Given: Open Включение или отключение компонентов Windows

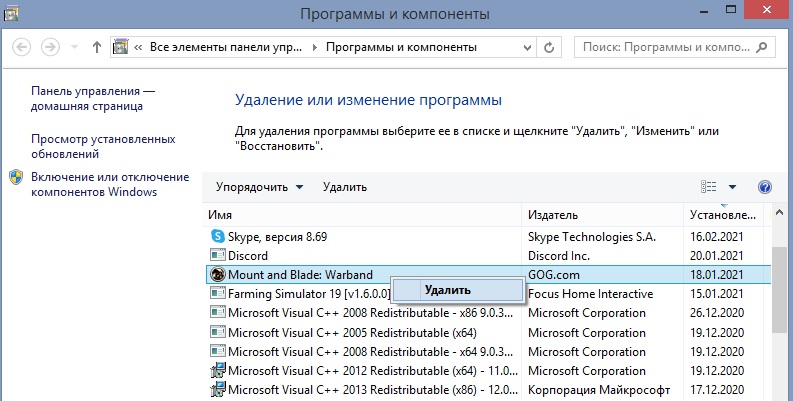Looking at the screenshot, I should pos(110,184).
